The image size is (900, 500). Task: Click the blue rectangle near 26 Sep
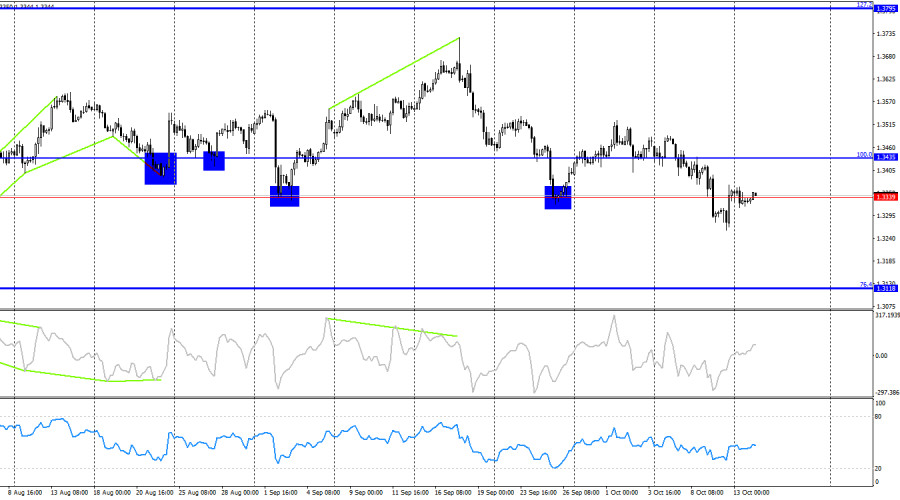point(558,197)
